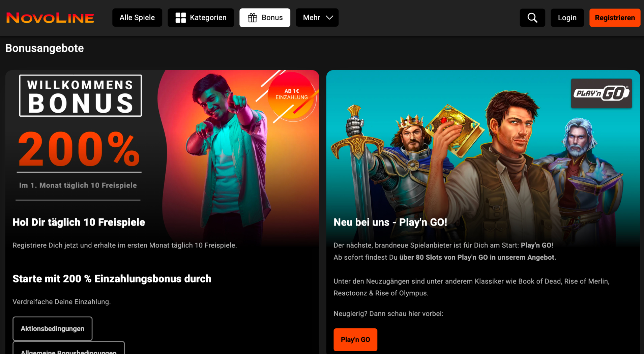Viewport: 644px width, 354px height.
Task: Click the 'Registriere Dich jetzt' description text
Action: click(125, 245)
